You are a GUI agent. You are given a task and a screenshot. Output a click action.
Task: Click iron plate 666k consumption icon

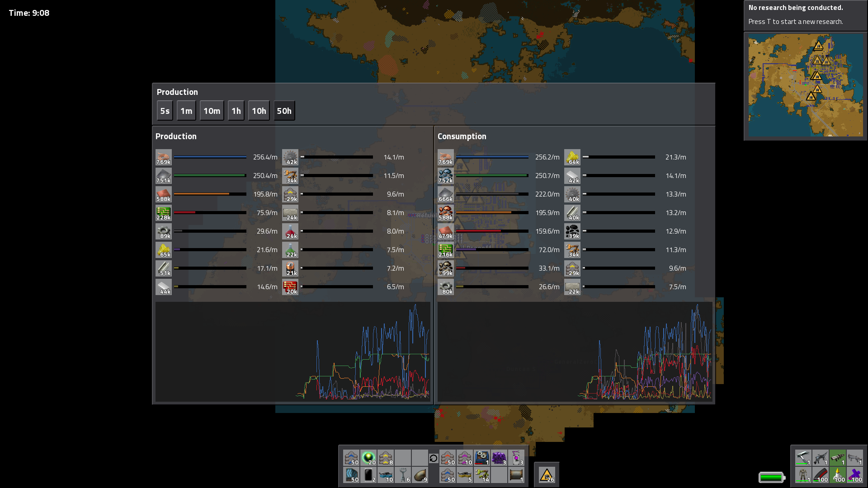[446, 194]
